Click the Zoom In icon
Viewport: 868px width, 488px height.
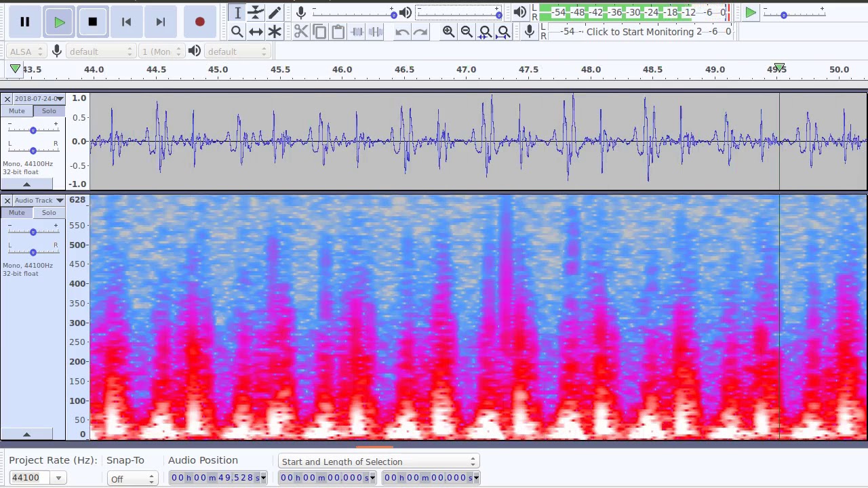[x=448, y=31]
